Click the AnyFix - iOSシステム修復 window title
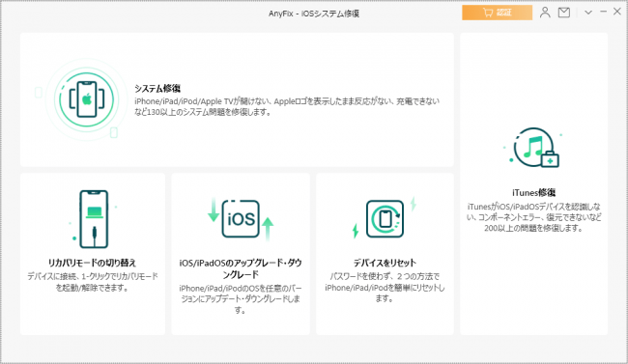Viewport: 628px width, 364px height. (314, 14)
